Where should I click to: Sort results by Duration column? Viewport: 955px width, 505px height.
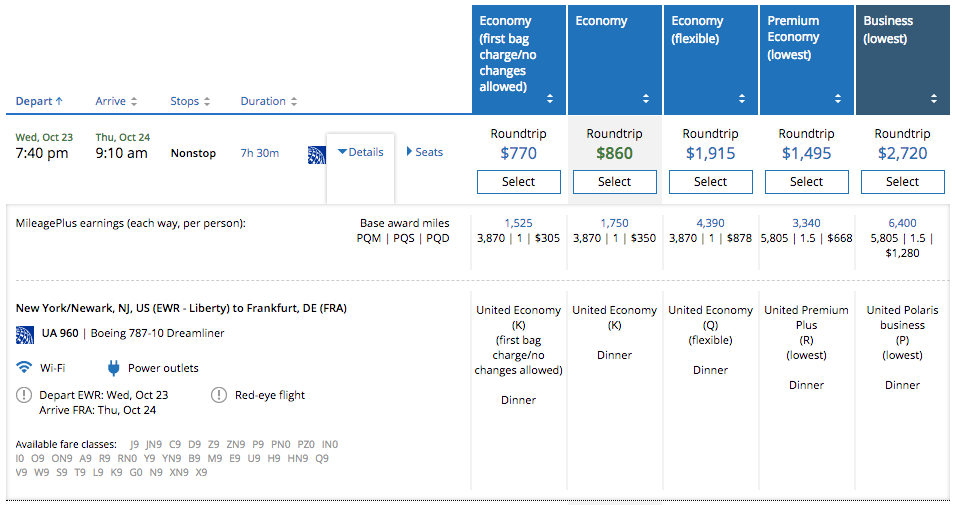268,101
